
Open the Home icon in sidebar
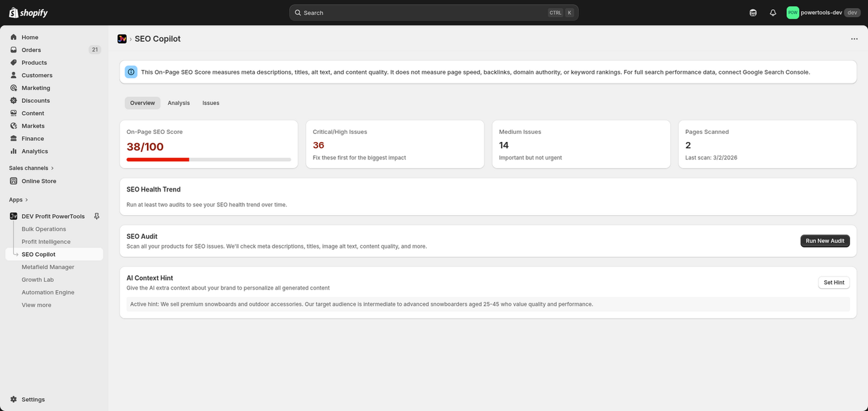pyautogui.click(x=14, y=37)
